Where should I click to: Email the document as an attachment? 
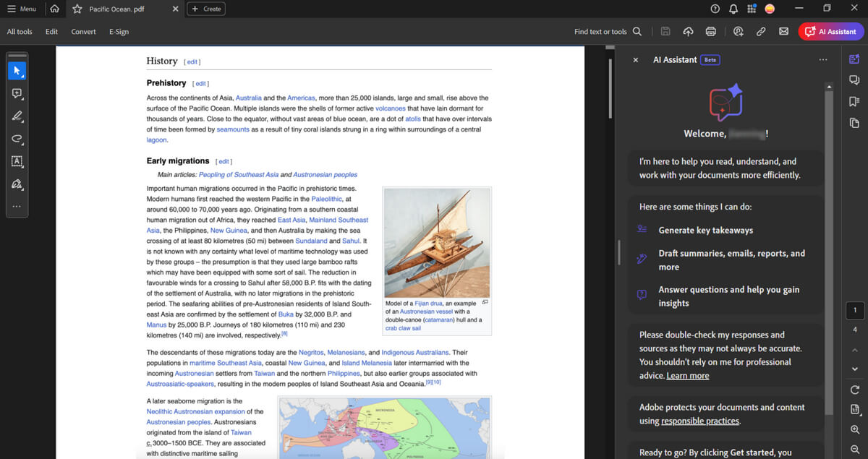coord(783,31)
